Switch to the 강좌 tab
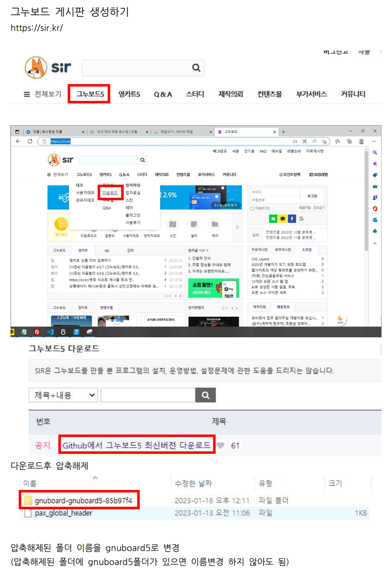This screenshot has width=392, height=576. (x=130, y=250)
